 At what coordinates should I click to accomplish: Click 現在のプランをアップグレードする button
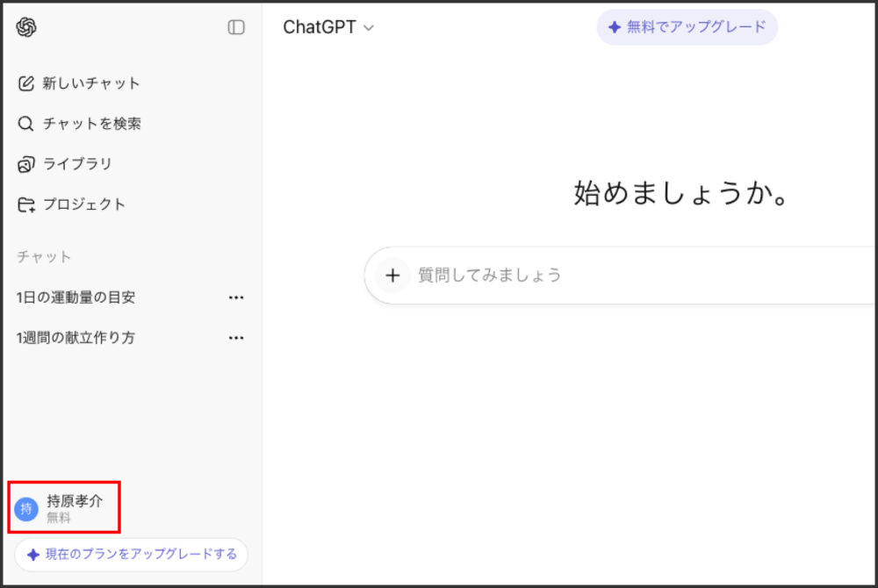click(x=130, y=555)
